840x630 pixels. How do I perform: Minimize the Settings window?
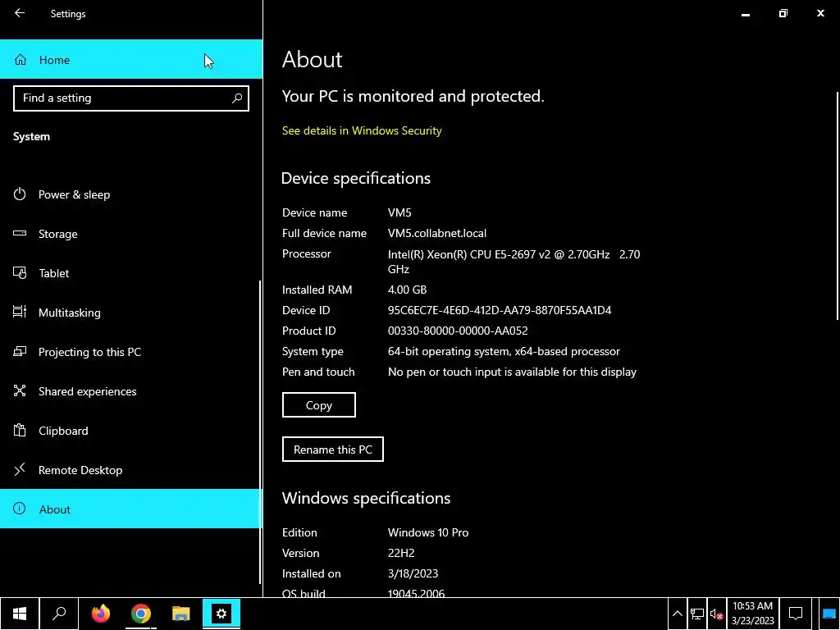745,13
